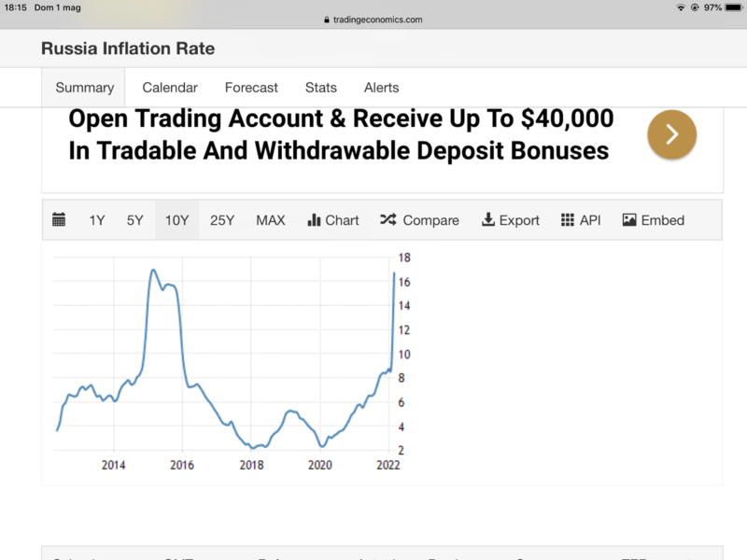Select the 1Y time range
Viewport: 747px width, 560px height.
[x=97, y=220]
